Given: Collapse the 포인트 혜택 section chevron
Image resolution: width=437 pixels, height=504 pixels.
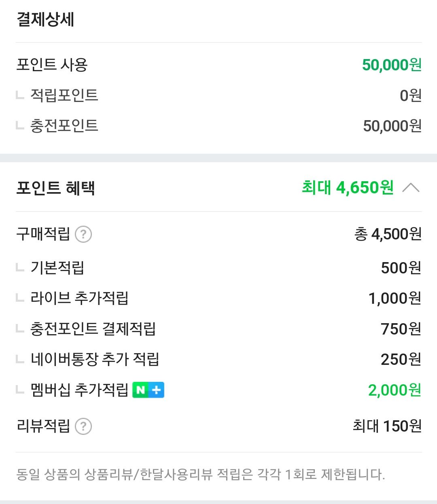Looking at the screenshot, I should [x=411, y=188].
